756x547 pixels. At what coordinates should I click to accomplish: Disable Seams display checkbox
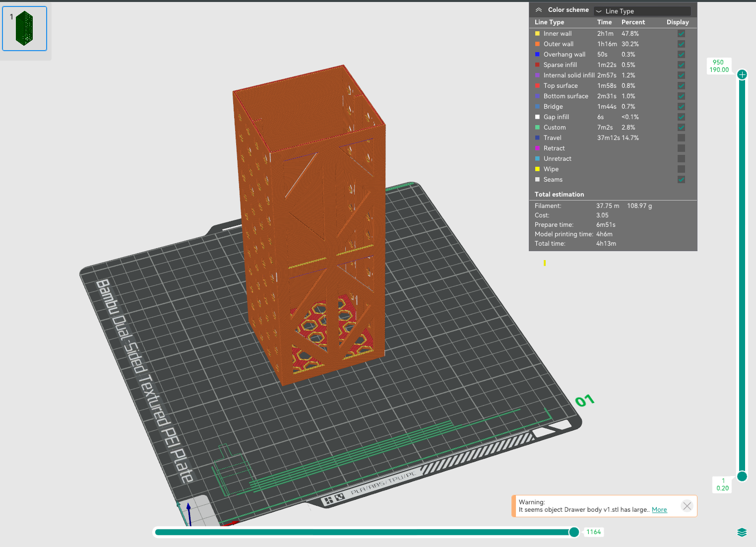point(681,180)
